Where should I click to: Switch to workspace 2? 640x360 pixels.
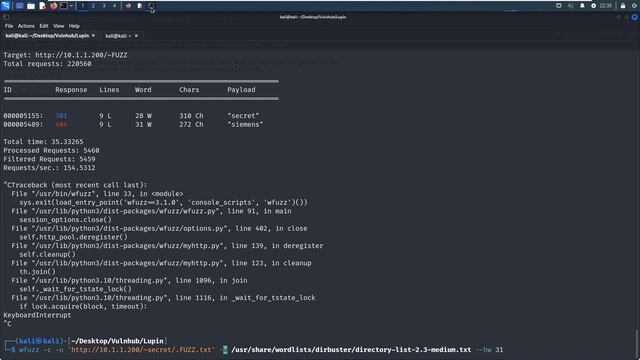93,6
